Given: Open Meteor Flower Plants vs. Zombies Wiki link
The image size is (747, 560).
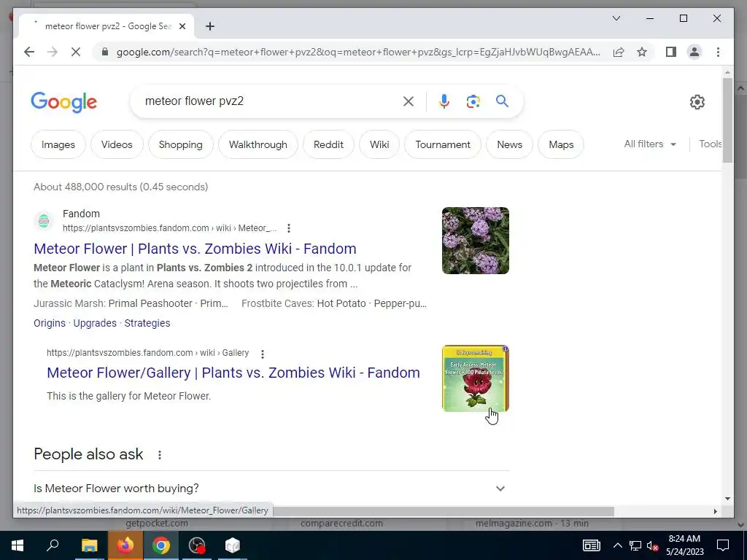Looking at the screenshot, I should click(x=195, y=249).
